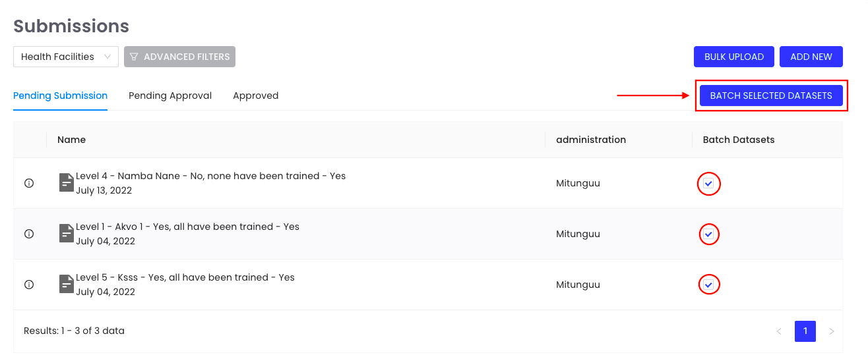Click the Batch Selected Datasets button
Viewport: 868px width, 359px height.
771,96
